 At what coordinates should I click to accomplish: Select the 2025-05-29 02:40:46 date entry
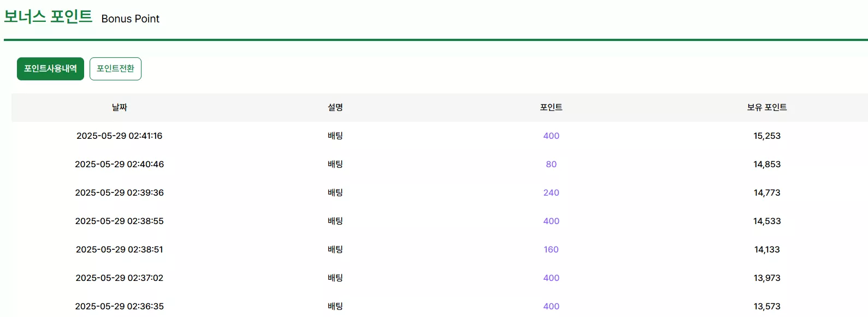tap(120, 165)
